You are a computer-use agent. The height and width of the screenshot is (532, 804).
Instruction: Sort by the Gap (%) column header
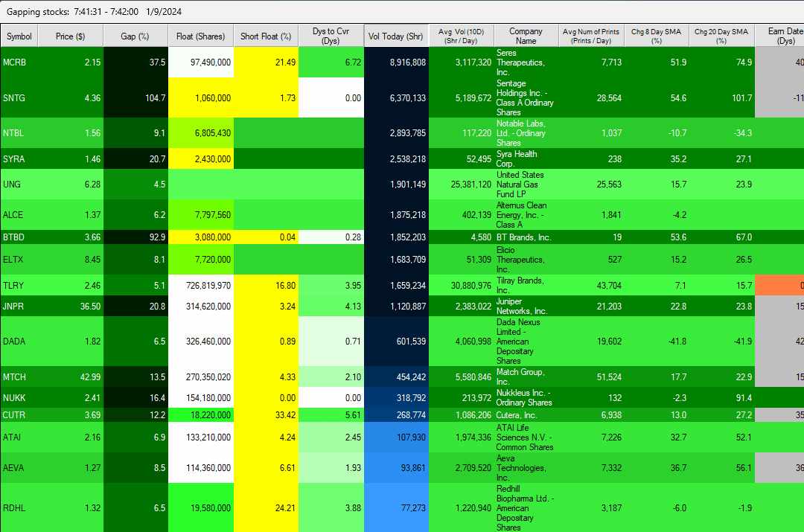(x=135, y=35)
